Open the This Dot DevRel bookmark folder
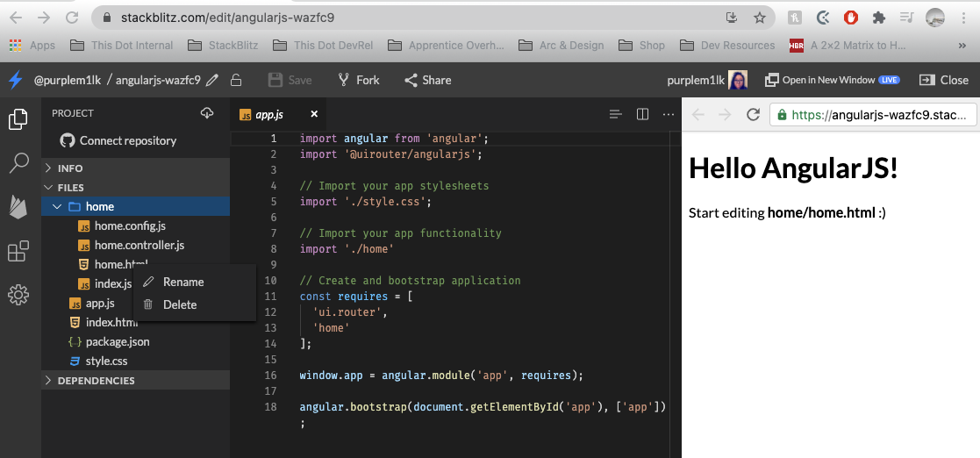This screenshot has width=980, height=458. [x=323, y=45]
